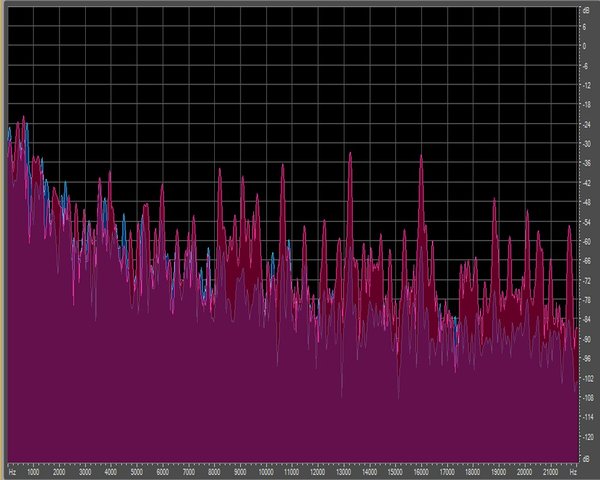This screenshot has height=480, width=600.
Task: Click the 5000 Hz frequency axis label
Action: coord(137,472)
